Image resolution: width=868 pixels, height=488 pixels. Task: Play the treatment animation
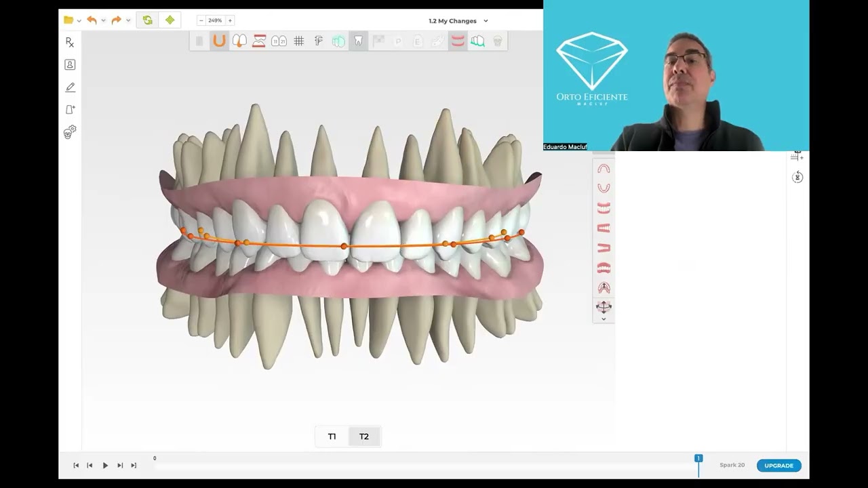click(105, 465)
